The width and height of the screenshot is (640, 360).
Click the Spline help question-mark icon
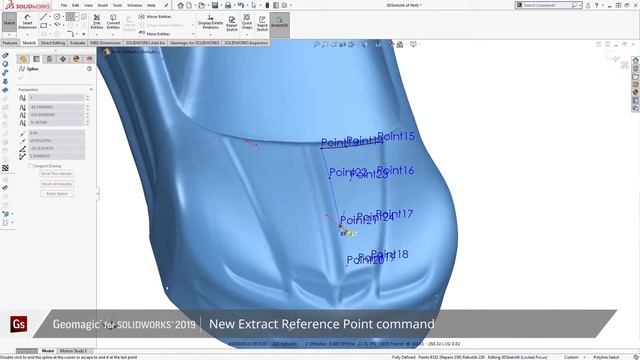[89, 69]
